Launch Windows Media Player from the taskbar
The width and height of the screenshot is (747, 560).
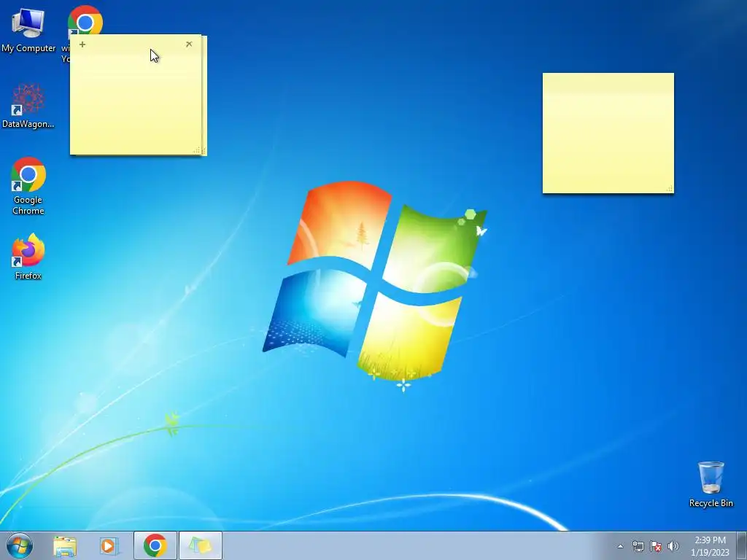coord(109,545)
